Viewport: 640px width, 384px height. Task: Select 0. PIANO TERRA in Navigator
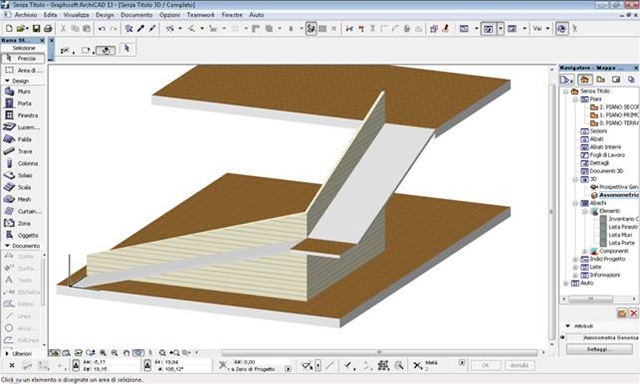point(614,123)
